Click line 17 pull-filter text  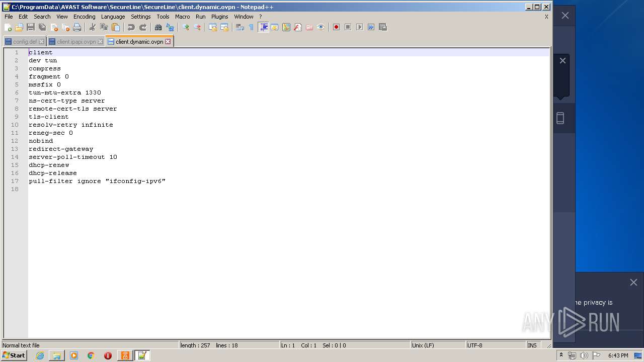[x=97, y=181]
